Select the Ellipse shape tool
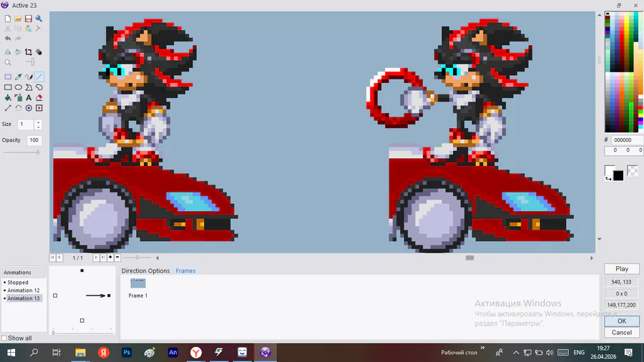Image resolution: width=644 pixels, height=362 pixels. 18,87
